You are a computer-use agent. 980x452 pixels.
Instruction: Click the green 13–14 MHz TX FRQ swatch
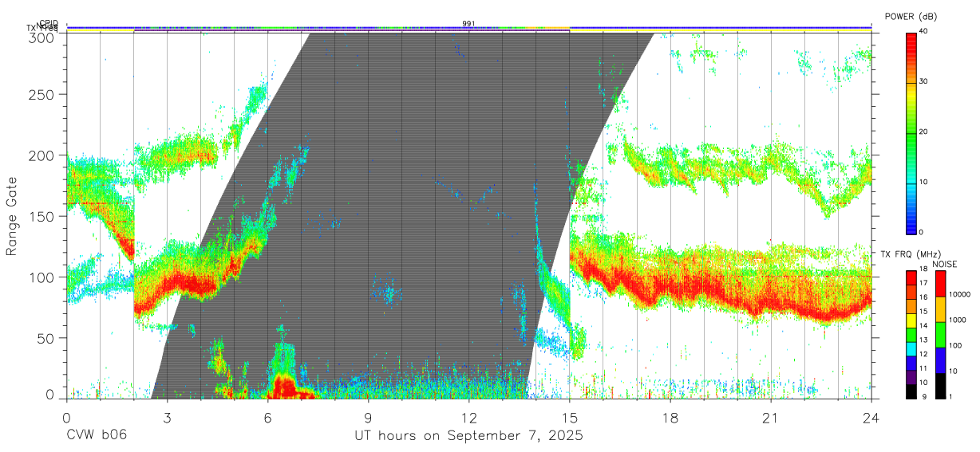912,334
